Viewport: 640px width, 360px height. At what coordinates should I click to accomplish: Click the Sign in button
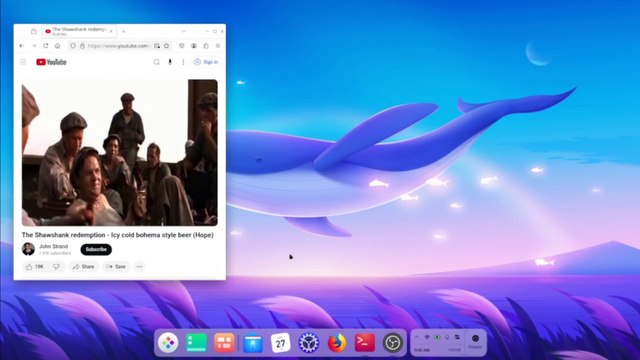pos(206,62)
